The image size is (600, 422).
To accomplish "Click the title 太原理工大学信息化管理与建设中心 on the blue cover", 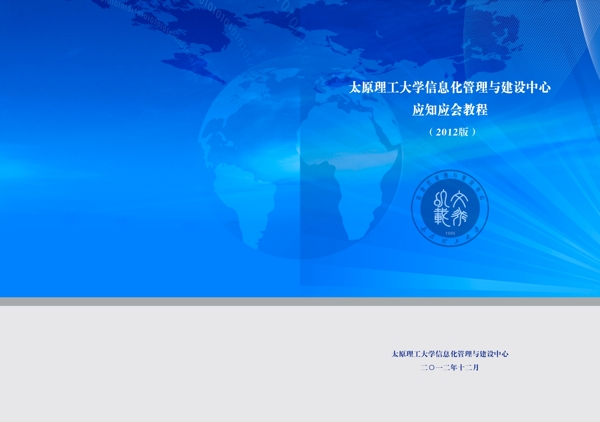I will click(450, 88).
